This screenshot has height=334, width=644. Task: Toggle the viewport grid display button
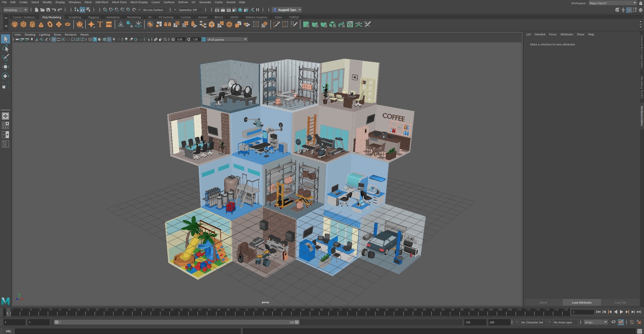pyautogui.click(x=54, y=40)
